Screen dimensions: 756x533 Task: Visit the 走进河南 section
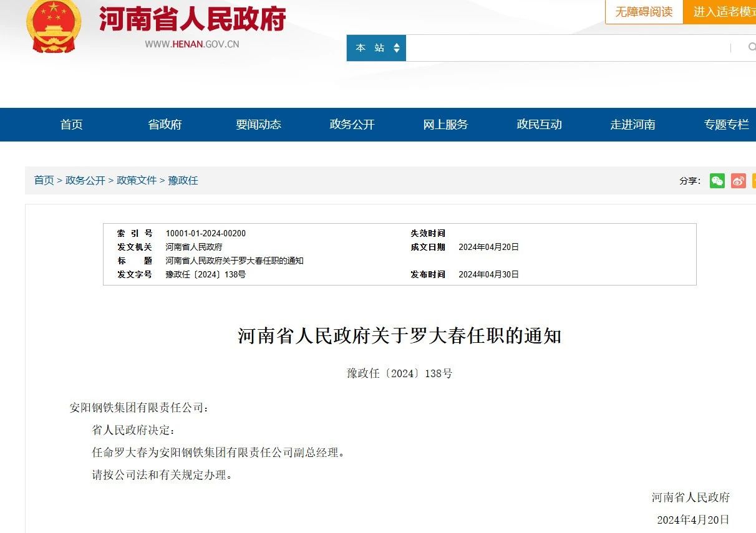(632, 125)
